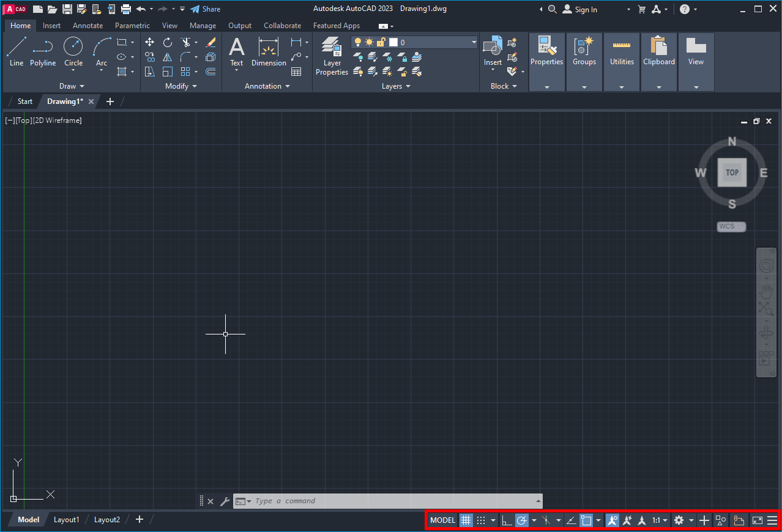782x532 pixels.
Task: Insert a Table from Annotation panel
Action: [x=296, y=72]
